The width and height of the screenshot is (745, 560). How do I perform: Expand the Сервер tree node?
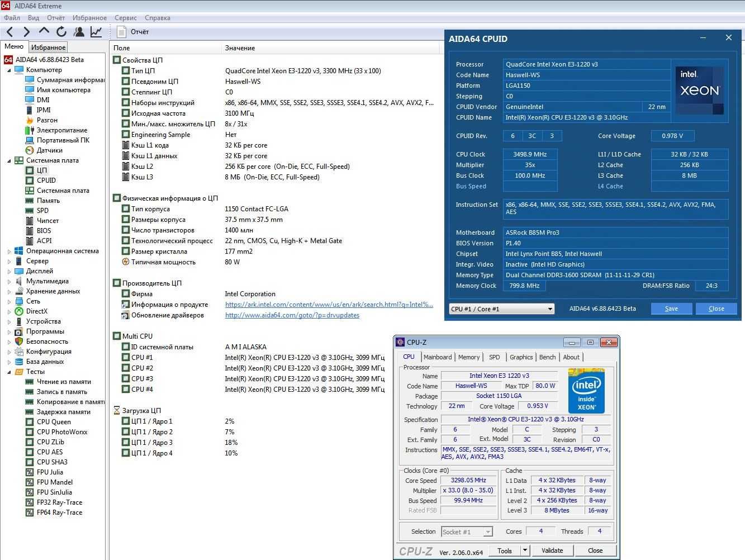9,262
